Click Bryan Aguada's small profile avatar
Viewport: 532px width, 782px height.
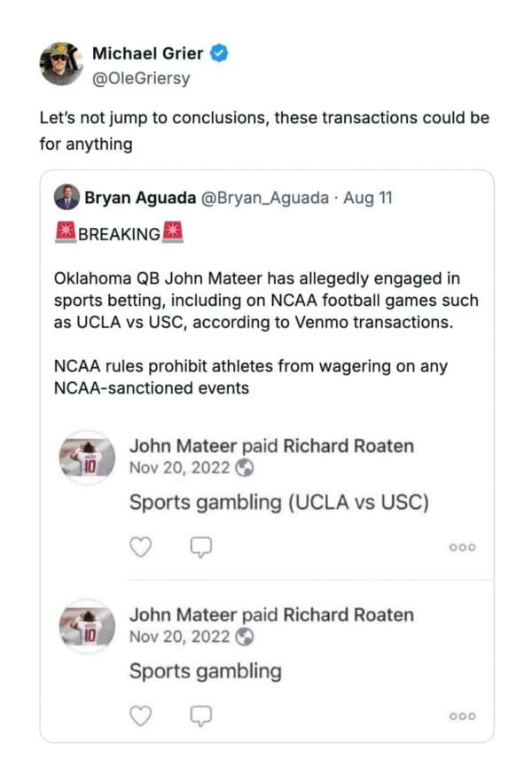(66, 197)
